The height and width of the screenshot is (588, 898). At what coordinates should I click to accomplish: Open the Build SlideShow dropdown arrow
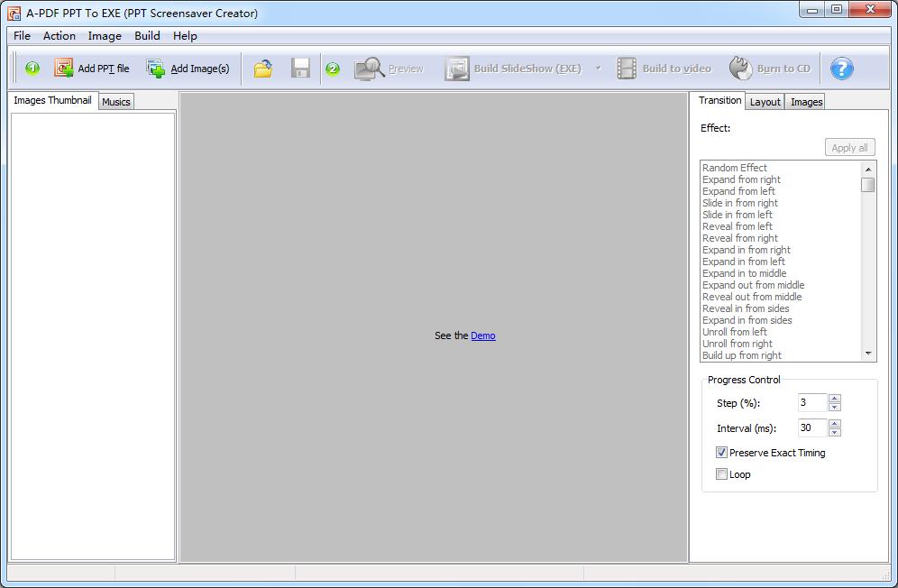tap(598, 69)
